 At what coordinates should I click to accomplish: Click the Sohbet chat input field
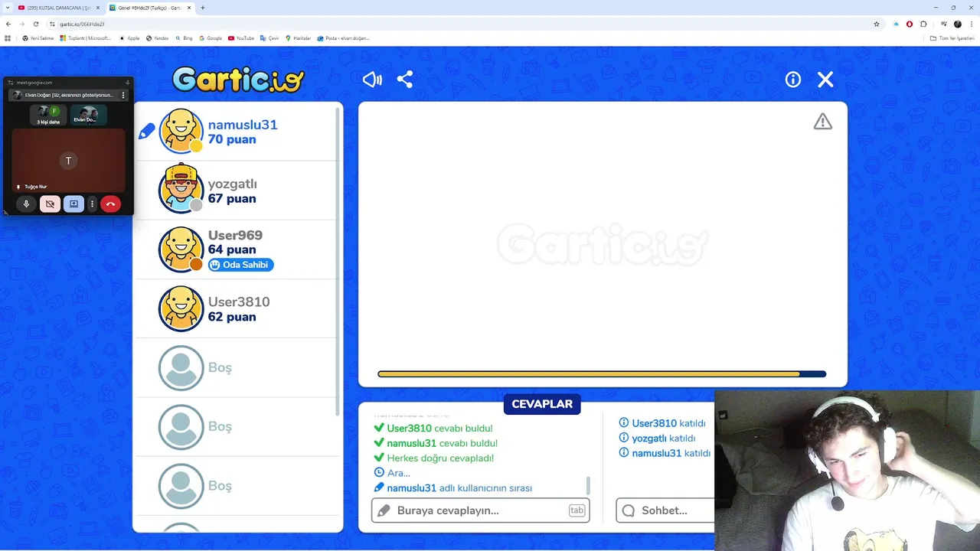(x=665, y=510)
